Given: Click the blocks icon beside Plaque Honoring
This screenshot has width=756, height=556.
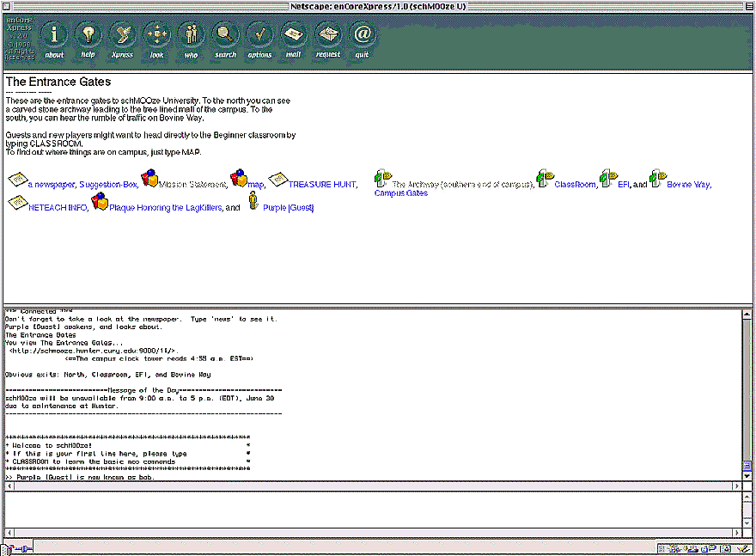Looking at the screenshot, I should click(x=100, y=201).
